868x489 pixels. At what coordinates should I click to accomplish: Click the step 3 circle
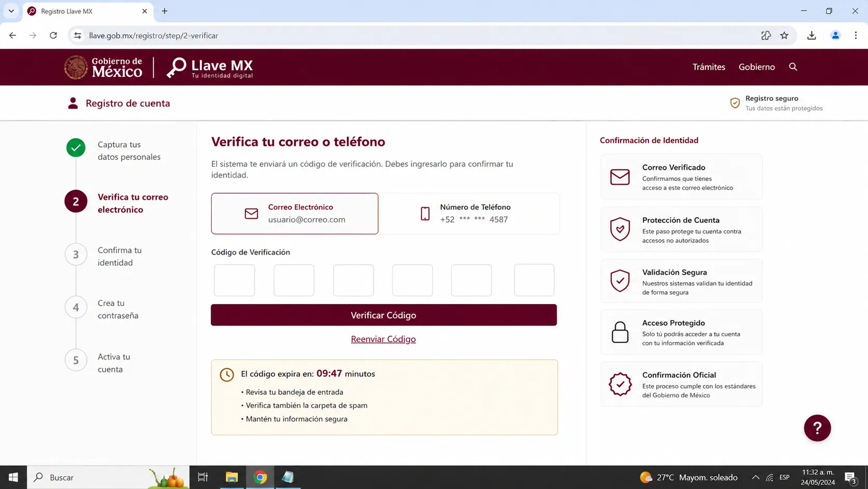[x=76, y=255]
